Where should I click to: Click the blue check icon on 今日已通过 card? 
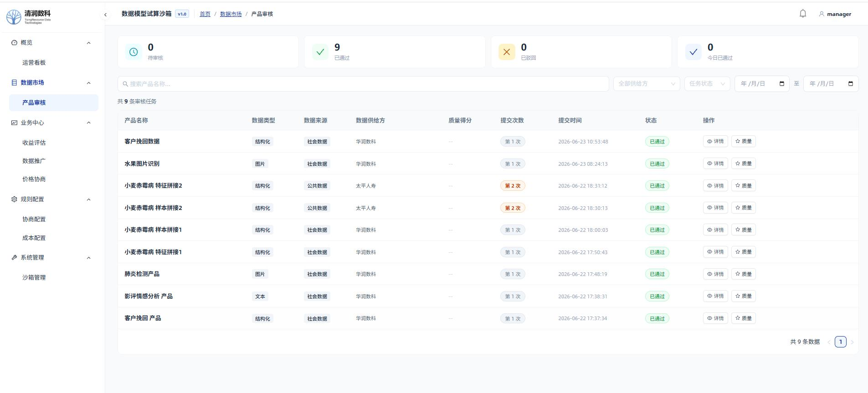(693, 52)
